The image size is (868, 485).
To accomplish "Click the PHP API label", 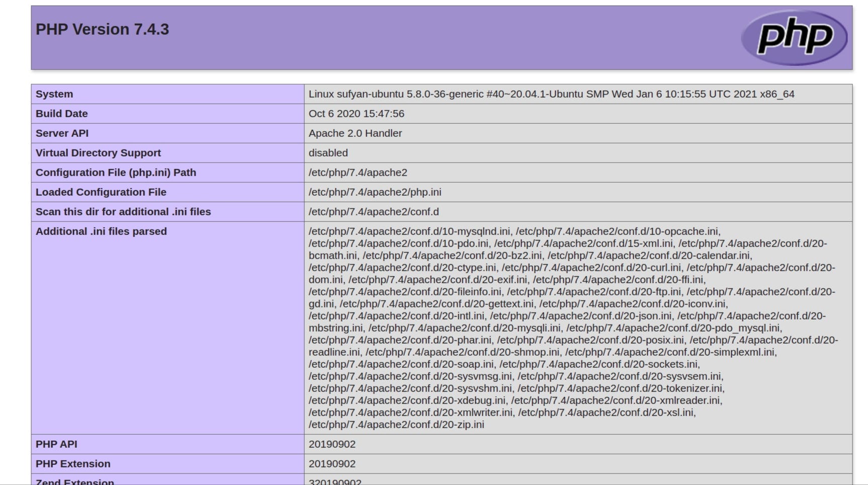I will click(56, 444).
